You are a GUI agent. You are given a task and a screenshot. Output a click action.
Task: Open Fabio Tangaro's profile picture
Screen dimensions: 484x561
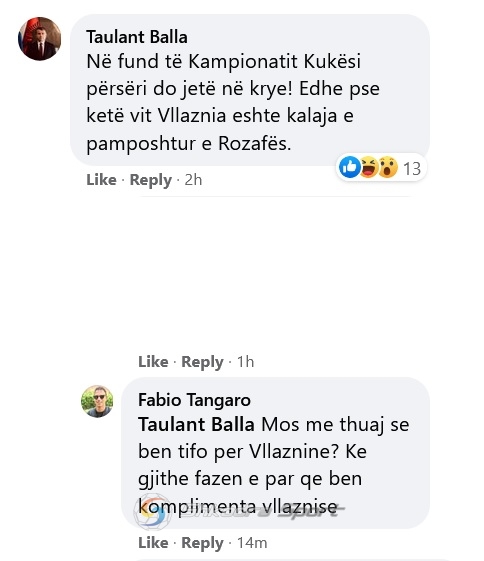coord(97,401)
